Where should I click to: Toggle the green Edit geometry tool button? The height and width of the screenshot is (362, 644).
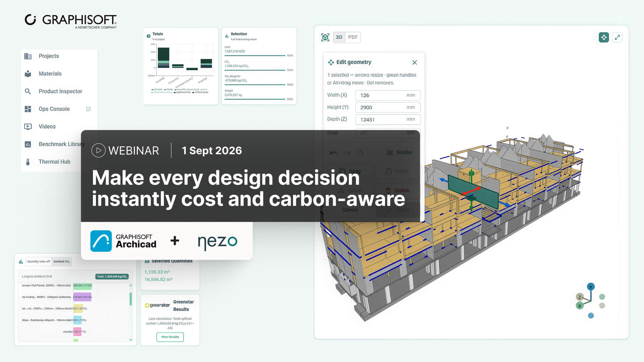click(604, 37)
